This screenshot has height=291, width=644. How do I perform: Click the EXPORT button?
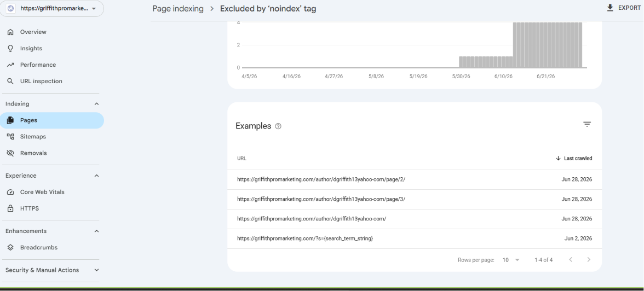pyautogui.click(x=623, y=8)
